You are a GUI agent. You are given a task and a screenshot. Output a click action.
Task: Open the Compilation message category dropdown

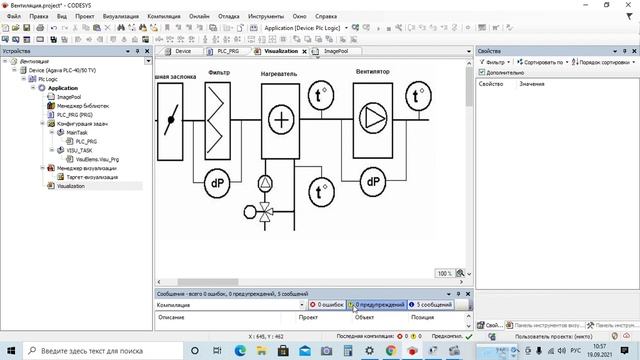(302, 305)
